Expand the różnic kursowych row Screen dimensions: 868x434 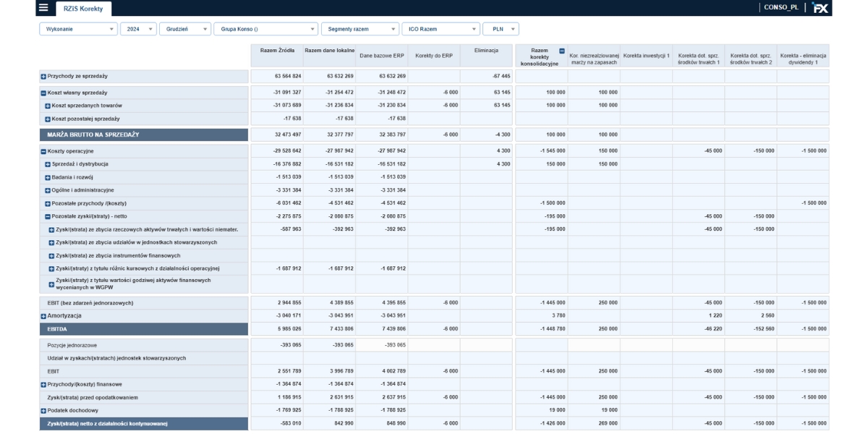click(x=51, y=268)
